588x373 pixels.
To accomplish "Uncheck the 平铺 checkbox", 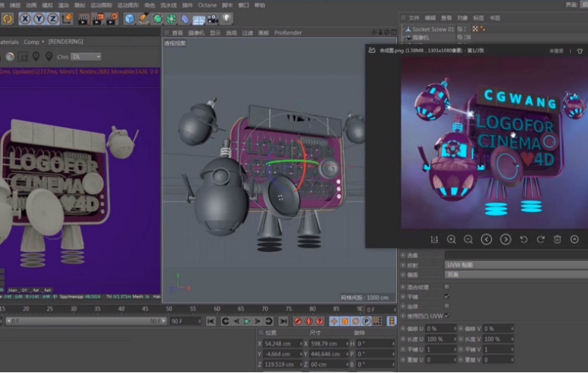I will click(x=447, y=296).
